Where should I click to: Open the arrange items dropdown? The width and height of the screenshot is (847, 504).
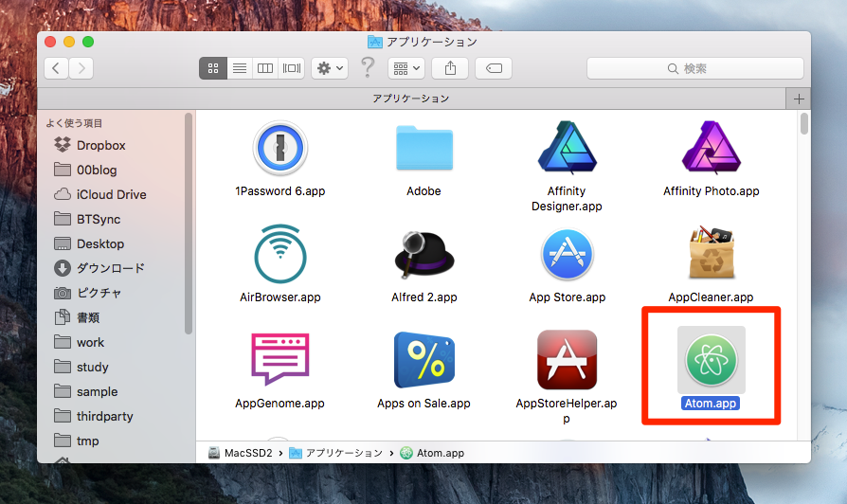[406, 68]
